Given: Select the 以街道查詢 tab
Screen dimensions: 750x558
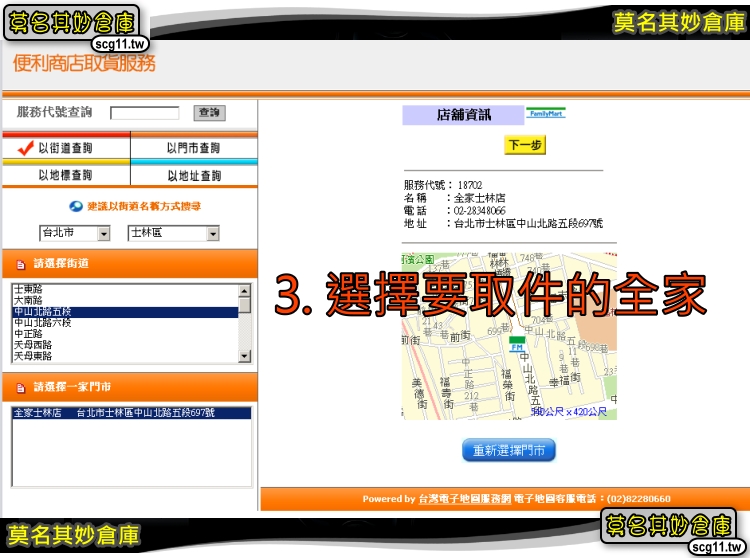Looking at the screenshot, I should [66, 148].
